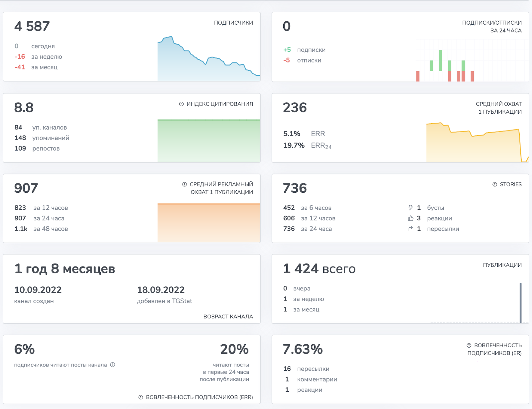This screenshot has width=532, height=409.
Task: Click '-41' за месяц value
Action: pyautogui.click(x=20, y=67)
